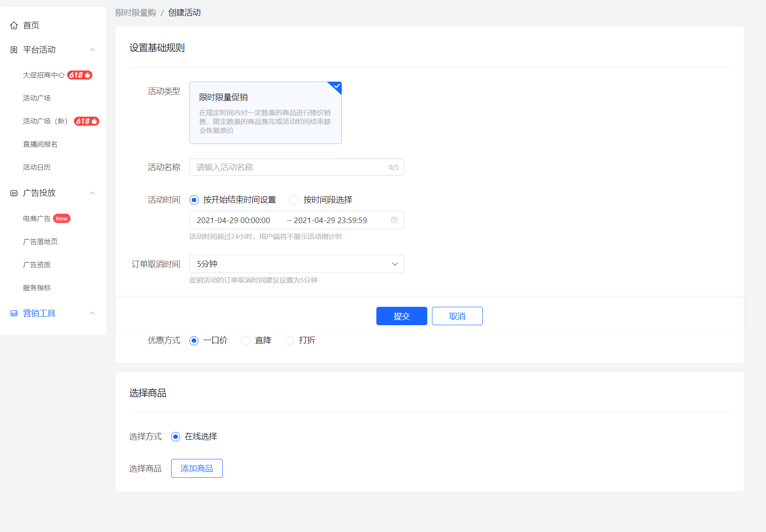Open 活动日历 menu item
This screenshot has width=766, height=532.
tap(37, 168)
